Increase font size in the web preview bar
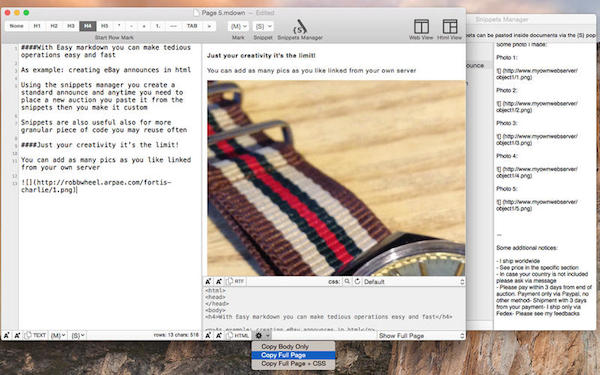The width and height of the screenshot is (600, 375). 208,281
